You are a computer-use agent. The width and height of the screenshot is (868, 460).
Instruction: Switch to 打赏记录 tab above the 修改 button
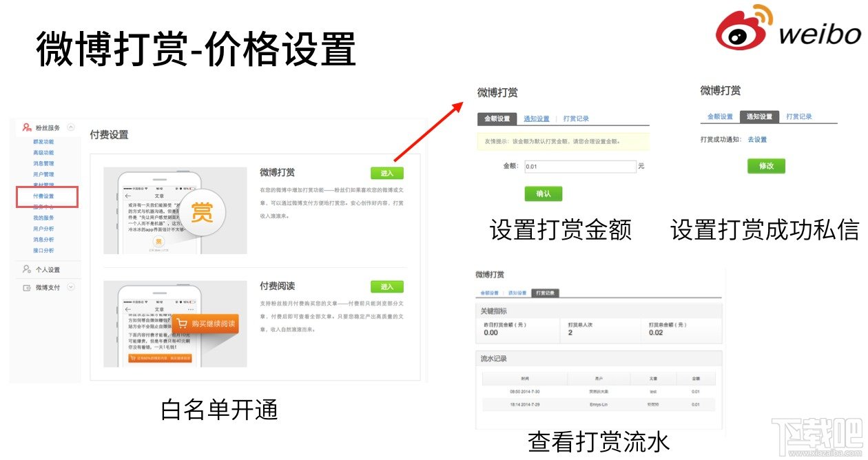point(799,117)
